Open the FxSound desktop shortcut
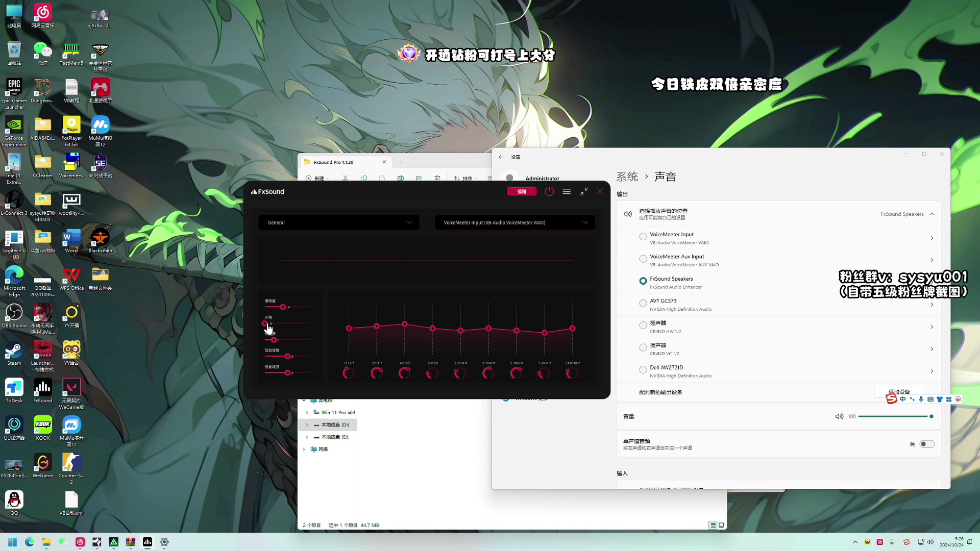 43,390
